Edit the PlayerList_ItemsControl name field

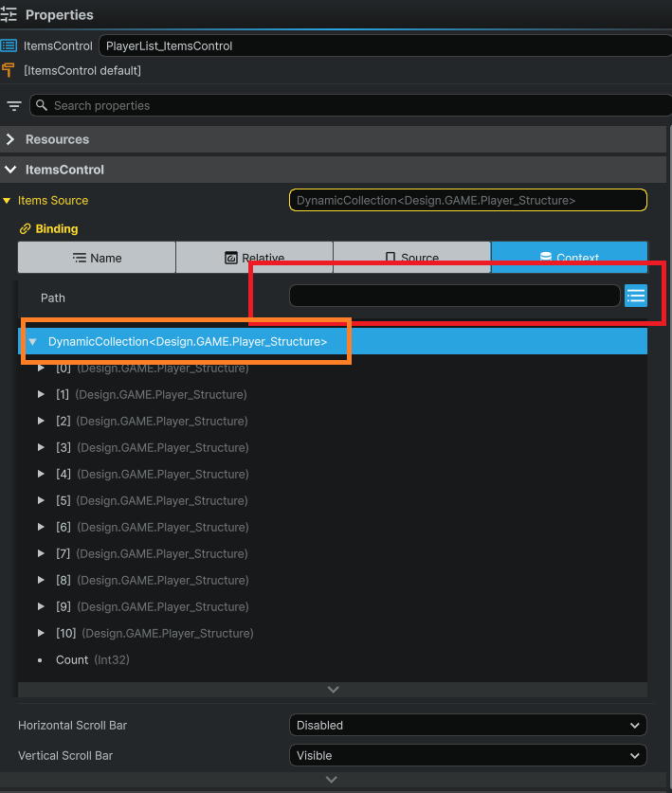[385, 46]
